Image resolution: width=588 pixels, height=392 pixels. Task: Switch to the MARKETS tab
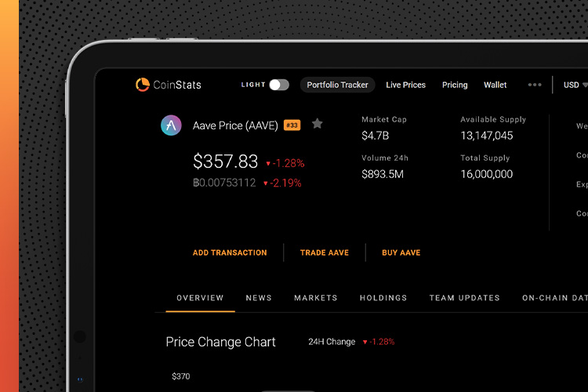point(316,298)
